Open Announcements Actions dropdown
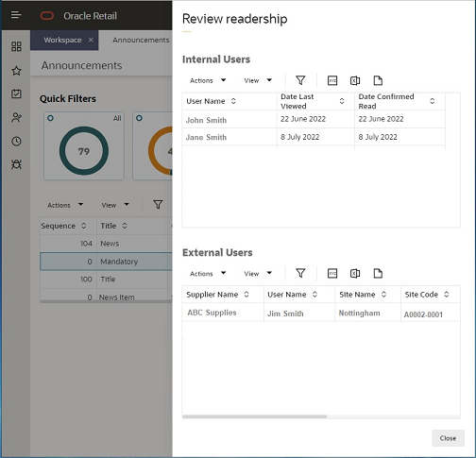 pos(65,205)
